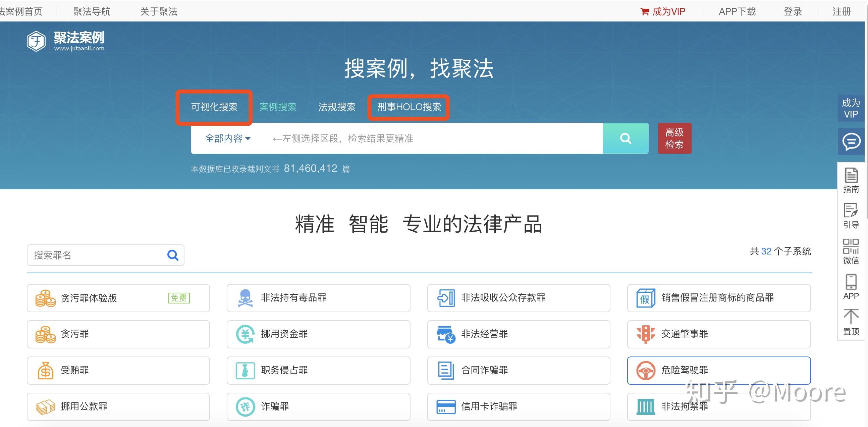Open the 贪污罪体验版 free card
Screen dimensions: 868x427
click(118, 298)
